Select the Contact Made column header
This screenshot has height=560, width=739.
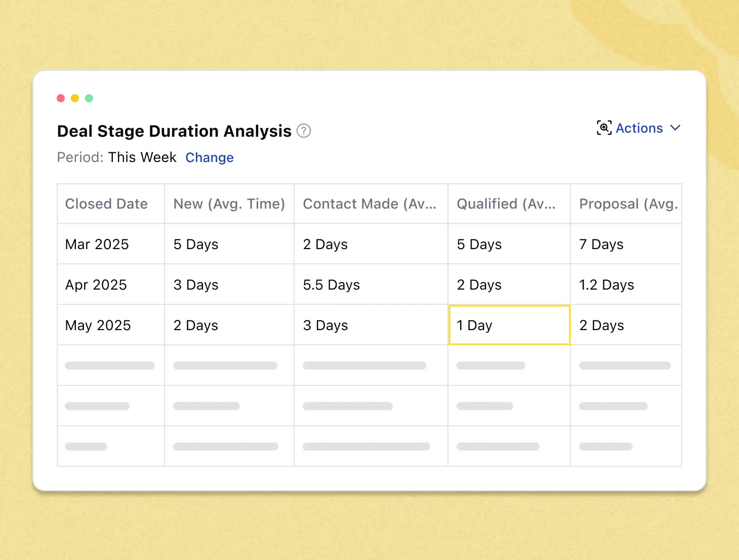(371, 204)
